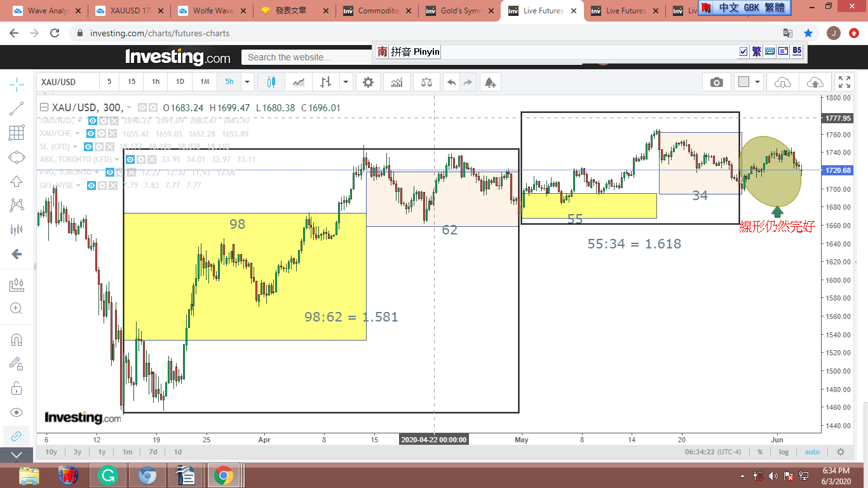Viewport: 868px width, 488px height.
Task: Select the candlestick chart style icon
Action: click(271, 82)
